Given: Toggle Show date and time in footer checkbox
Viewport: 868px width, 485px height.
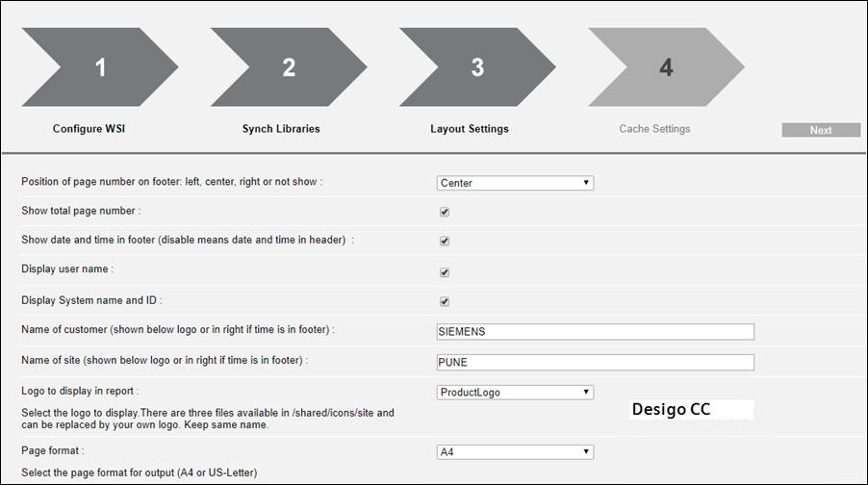Looking at the screenshot, I should [445, 242].
